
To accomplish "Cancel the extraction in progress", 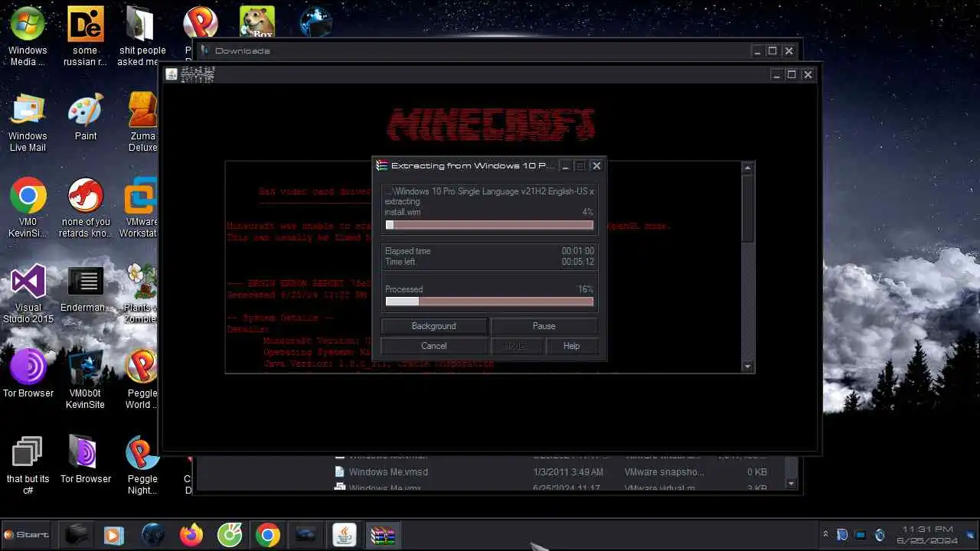I will click(x=433, y=346).
